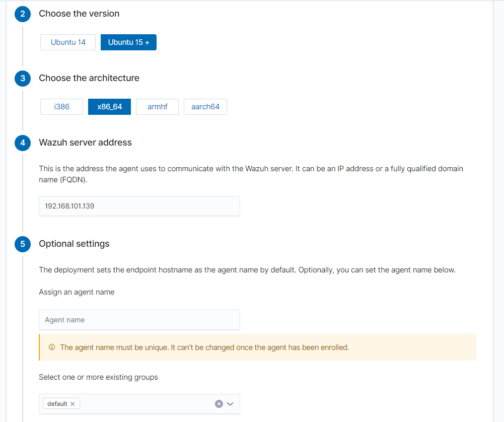Pick the aarch64 architecture option

tap(205, 107)
